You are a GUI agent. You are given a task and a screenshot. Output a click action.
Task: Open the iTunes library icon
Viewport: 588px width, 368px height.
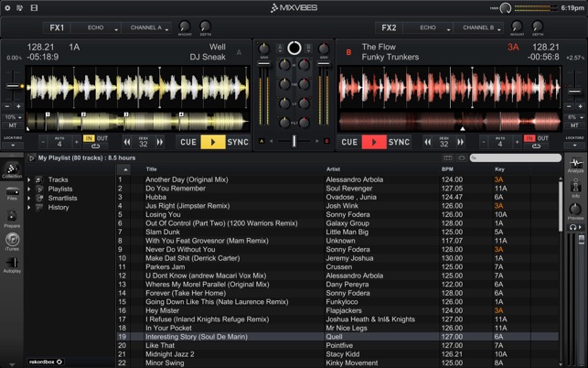(12, 242)
